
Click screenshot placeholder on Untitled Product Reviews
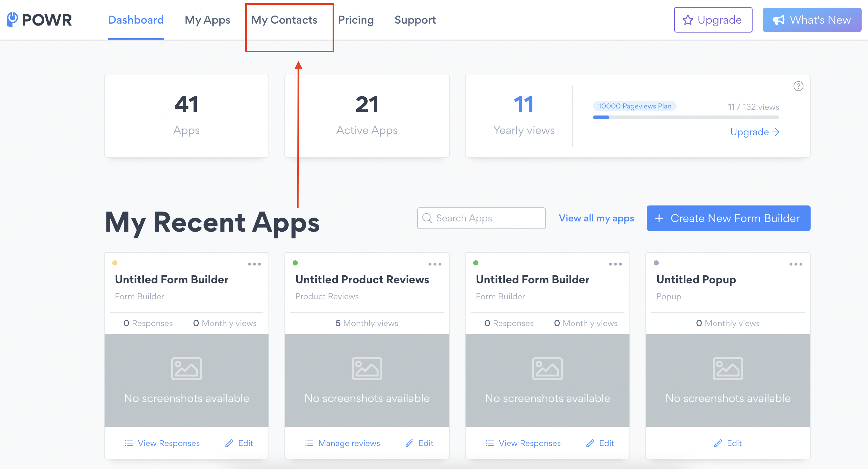[367, 380]
